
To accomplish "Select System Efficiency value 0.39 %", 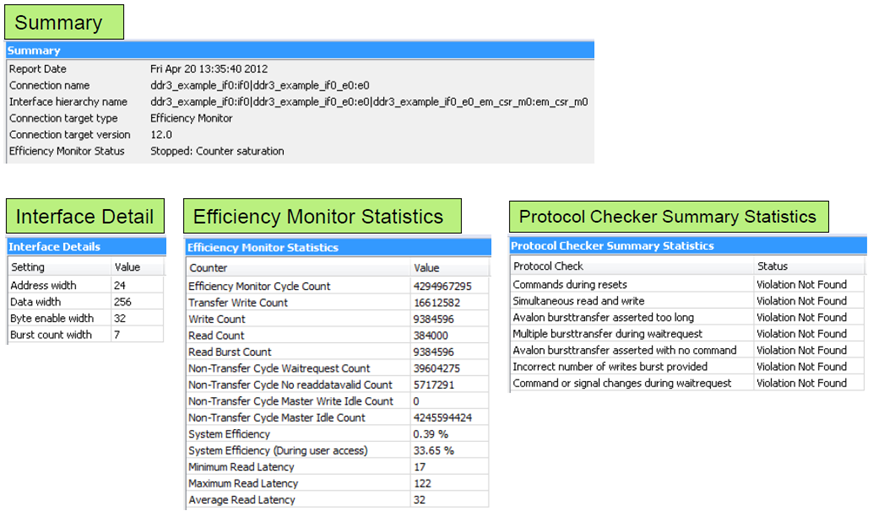I will pyautogui.click(x=431, y=434).
